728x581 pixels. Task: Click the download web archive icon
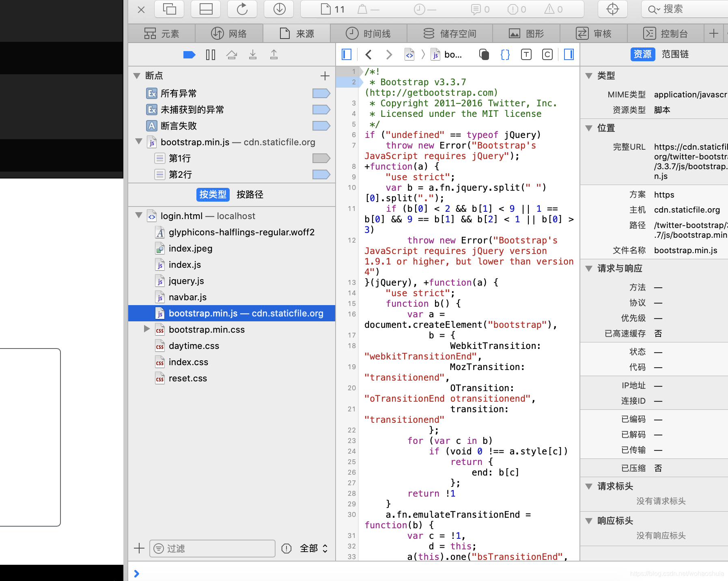click(x=279, y=9)
